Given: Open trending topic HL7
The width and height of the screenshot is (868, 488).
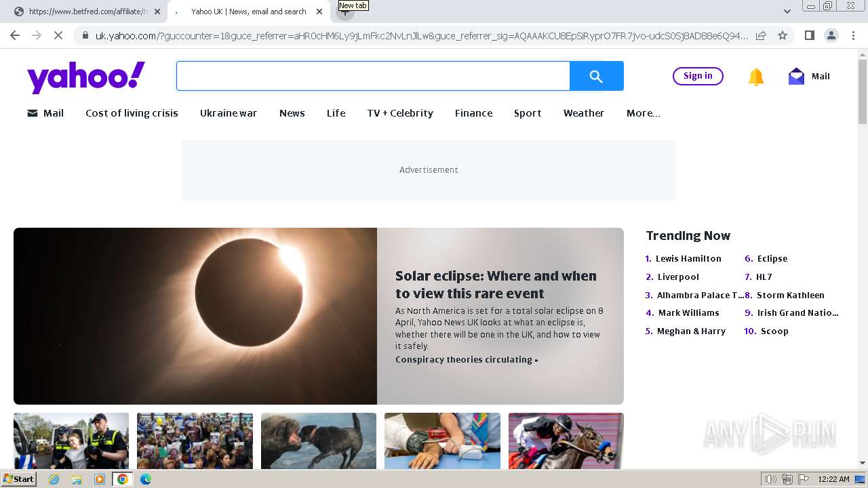Looking at the screenshot, I should point(764,277).
